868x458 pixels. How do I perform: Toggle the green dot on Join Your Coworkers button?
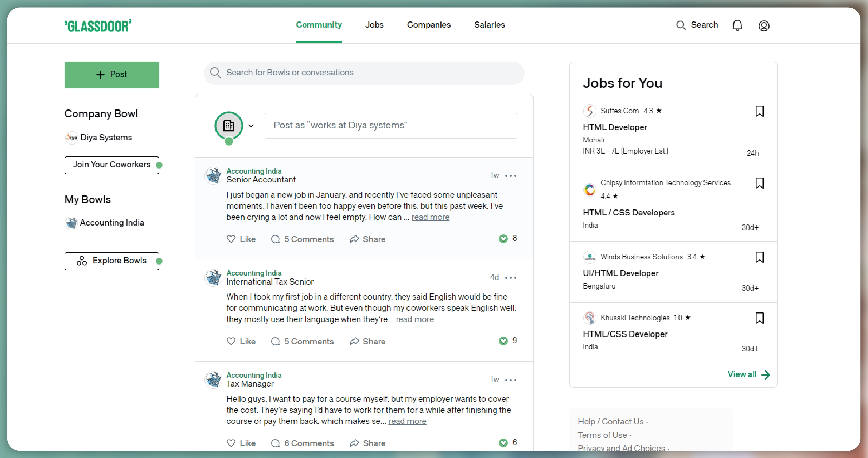[160, 165]
